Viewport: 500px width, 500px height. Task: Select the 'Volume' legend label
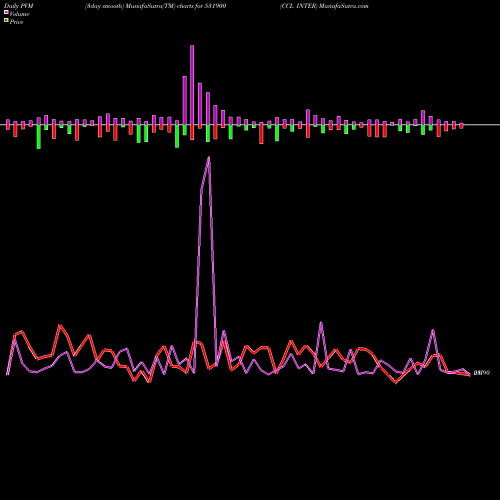click(x=19, y=14)
